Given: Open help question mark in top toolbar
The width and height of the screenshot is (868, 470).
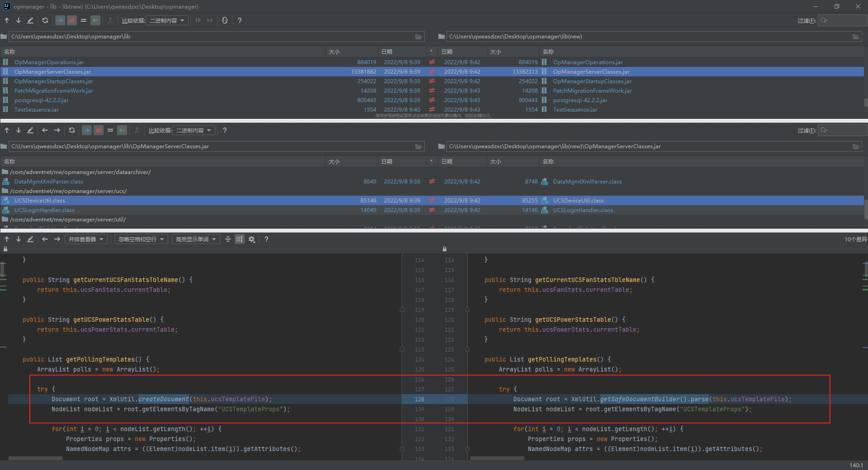Looking at the screenshot, I should pos(240,20).
